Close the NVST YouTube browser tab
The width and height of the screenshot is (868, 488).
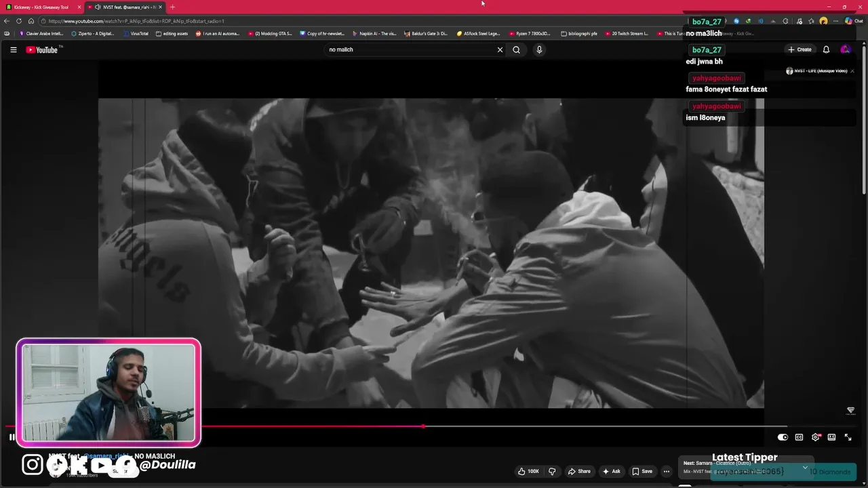160,7
